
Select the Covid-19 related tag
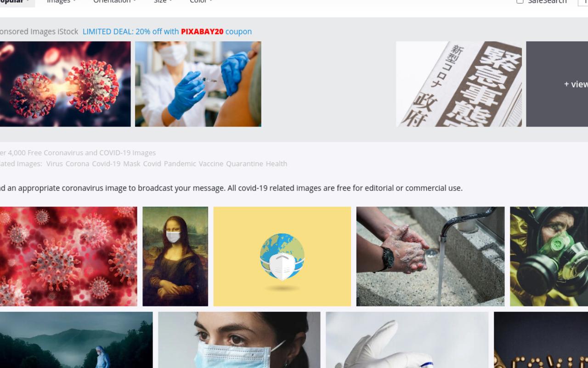(106, 164)
